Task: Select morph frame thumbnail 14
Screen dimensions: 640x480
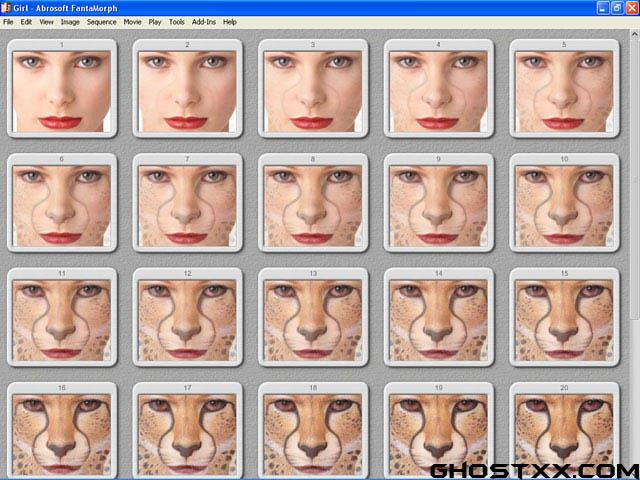Action: (x=439, y=317)
